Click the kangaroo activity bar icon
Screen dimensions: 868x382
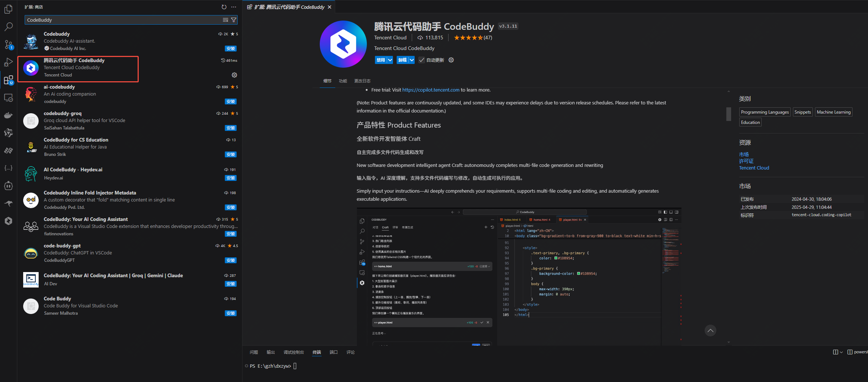[x=8, y=203]
